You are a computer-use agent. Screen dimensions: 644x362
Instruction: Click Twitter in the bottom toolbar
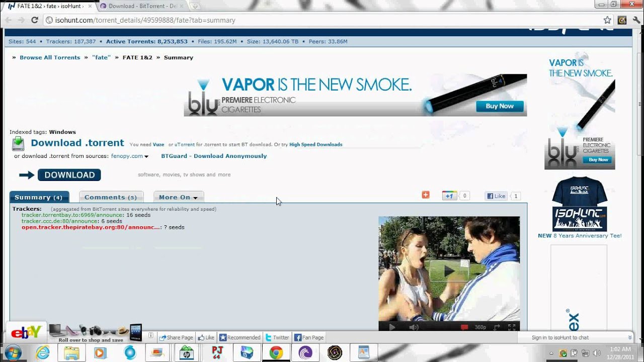tap(277, 337)
